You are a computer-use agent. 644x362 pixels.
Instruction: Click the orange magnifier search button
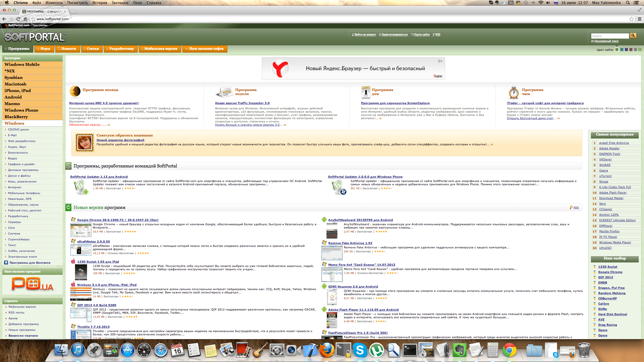coord(633,35)
